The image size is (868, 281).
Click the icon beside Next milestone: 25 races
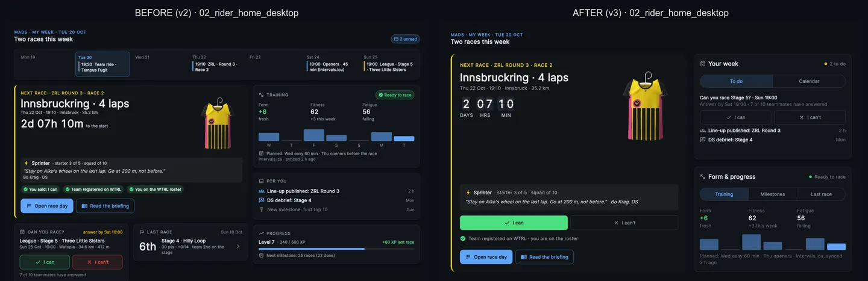pos(261,255)
